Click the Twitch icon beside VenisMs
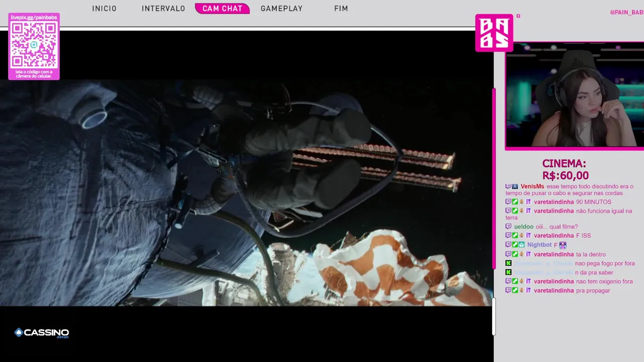 tap(508, 187)
